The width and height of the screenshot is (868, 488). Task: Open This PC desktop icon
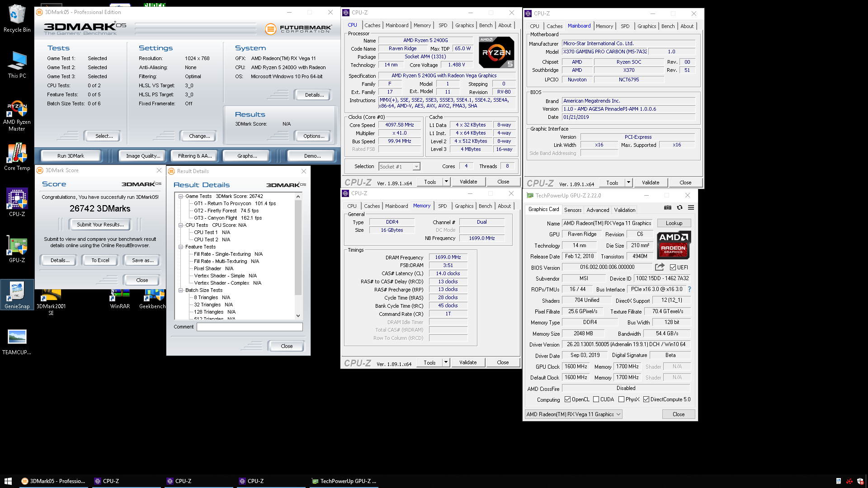(x=17, y=65)
